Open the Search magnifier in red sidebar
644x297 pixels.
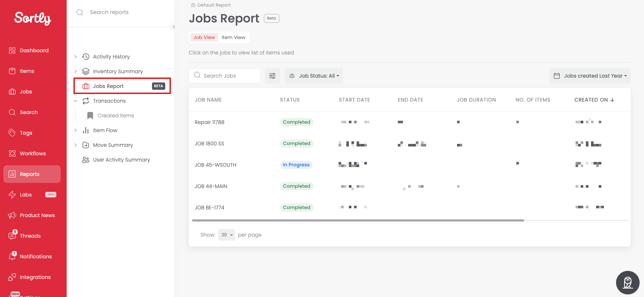[12, 112]
